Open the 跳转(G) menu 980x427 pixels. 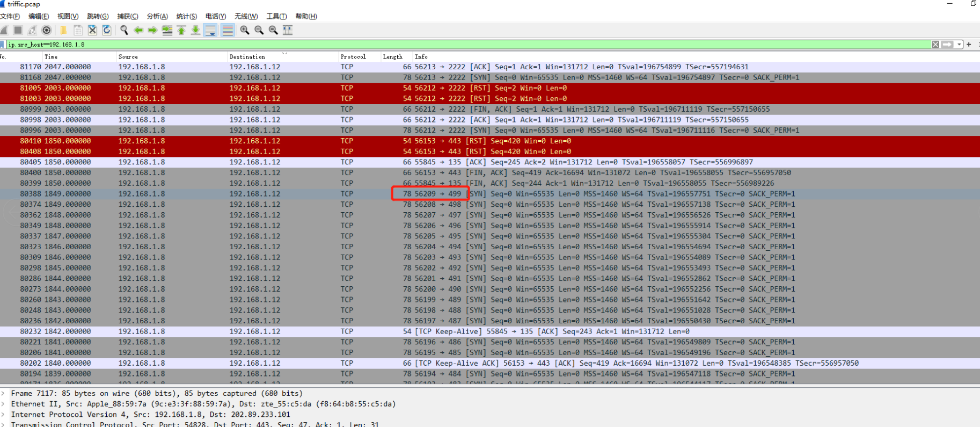[x=98, y=16]
